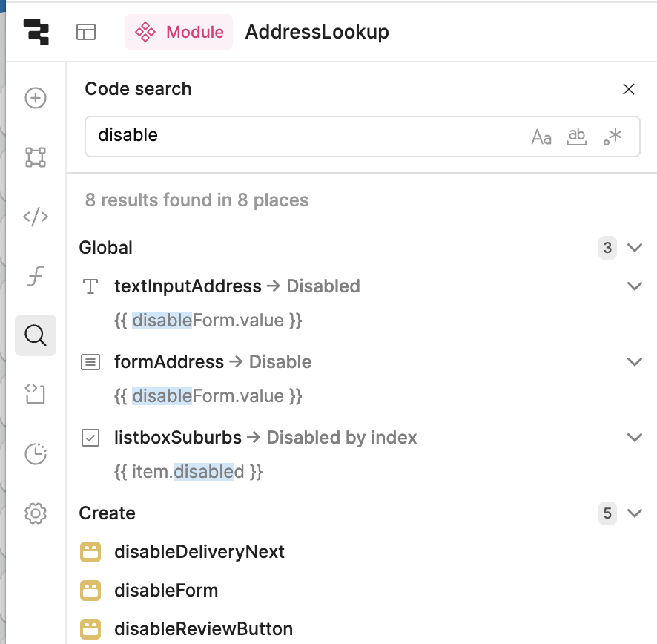Open the code panel sidebar icon
Viewport: 657px width, 644px height.
click(x=36, y=217)
